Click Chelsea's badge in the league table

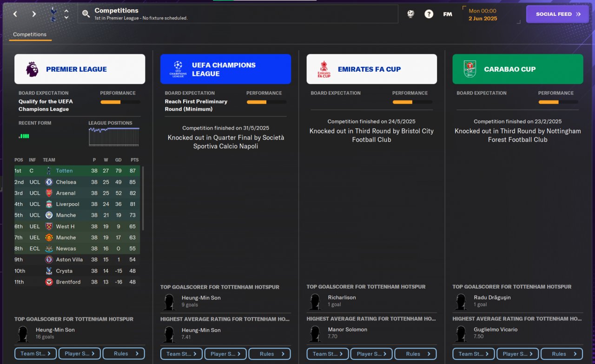pyautogui.click(x=49, y=182)
